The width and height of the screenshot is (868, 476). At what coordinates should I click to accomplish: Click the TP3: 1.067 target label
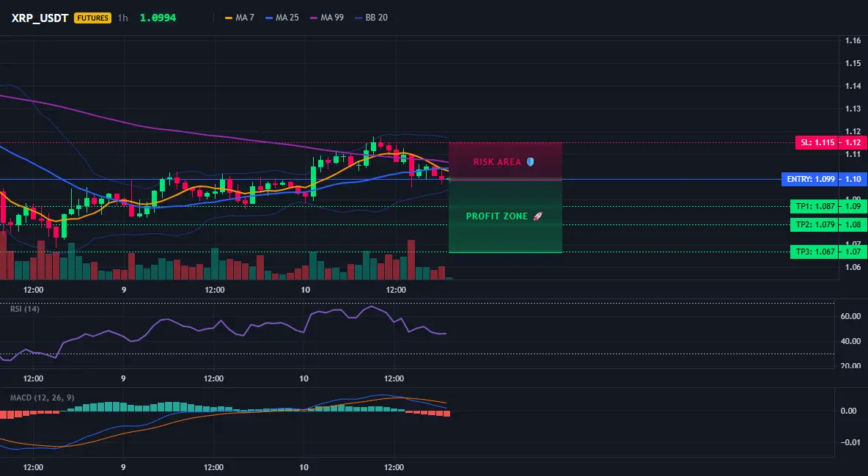(x=815, y=252)
